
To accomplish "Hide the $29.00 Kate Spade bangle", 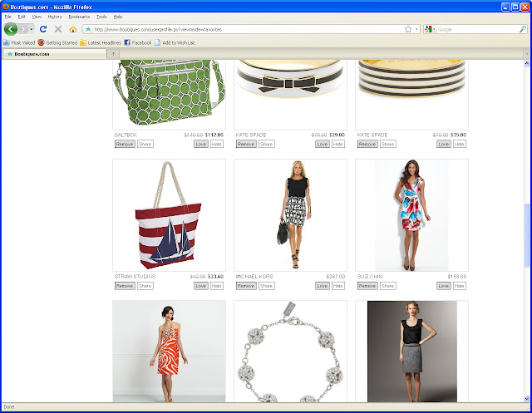I will [x=338, y=144].
